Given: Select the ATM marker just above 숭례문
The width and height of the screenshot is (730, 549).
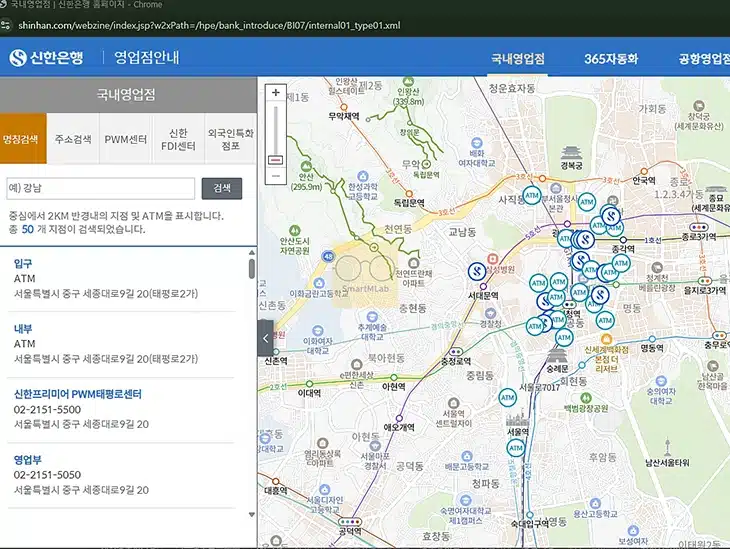Looking at the screenshot, I should (x=564, y=338).
